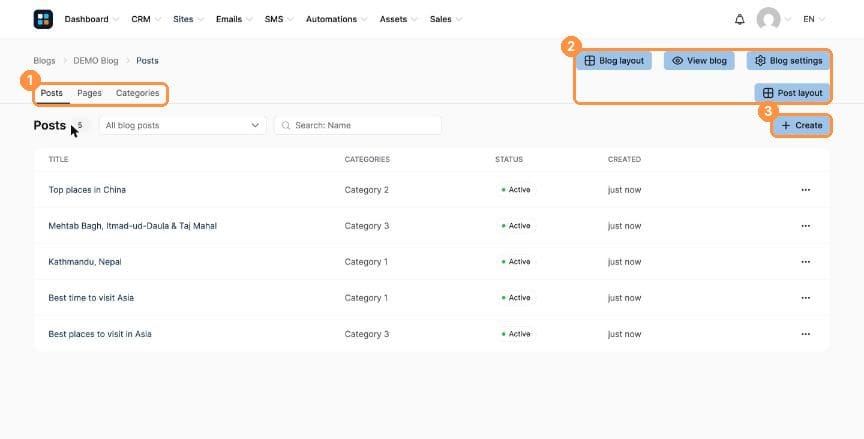Go to DEMO Blog breadcrumb
The image size is (864, 439).
[x=96, y=61]
